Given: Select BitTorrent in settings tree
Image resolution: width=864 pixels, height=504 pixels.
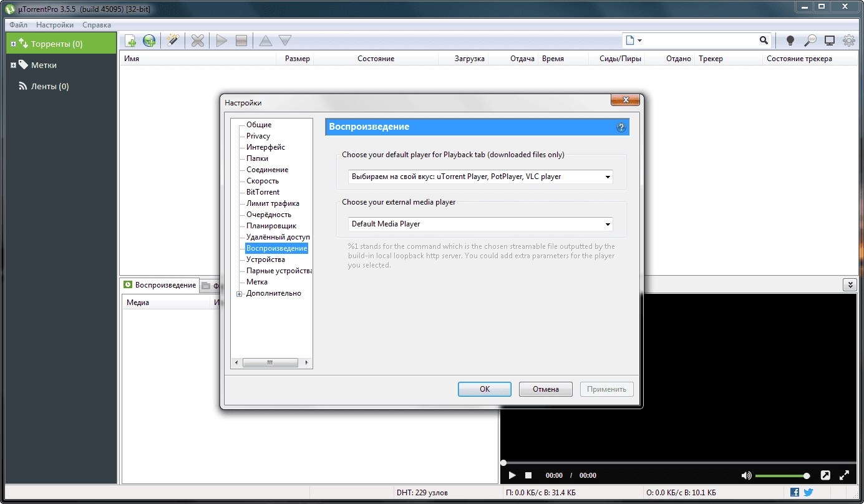Looking at the screenshot, I should [263, 192].
